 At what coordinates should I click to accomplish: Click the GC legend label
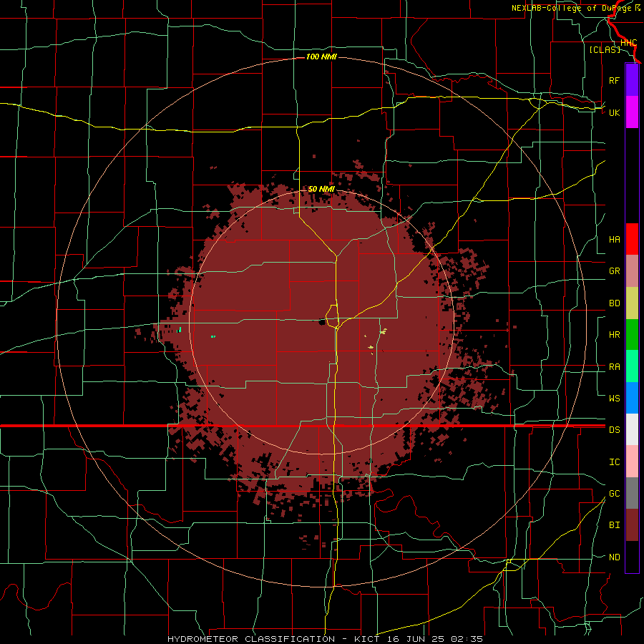pyautogui.click(x=614, y=493)
